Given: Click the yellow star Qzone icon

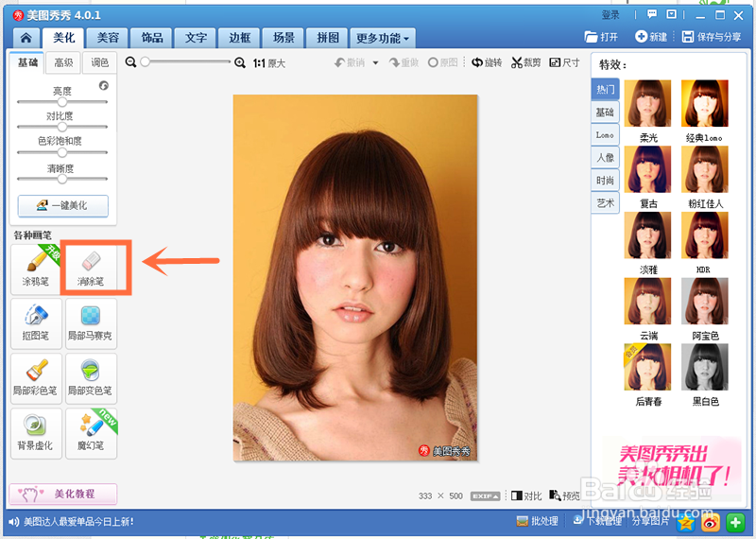Looking at the screenshot, I should pyautogui.click(x=685, y=522).
